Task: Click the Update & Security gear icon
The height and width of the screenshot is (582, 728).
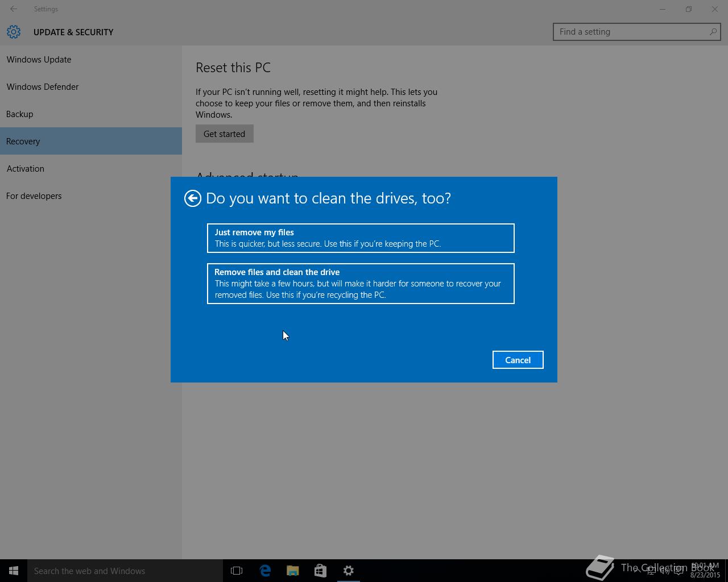Action: (x=14, y=32)
